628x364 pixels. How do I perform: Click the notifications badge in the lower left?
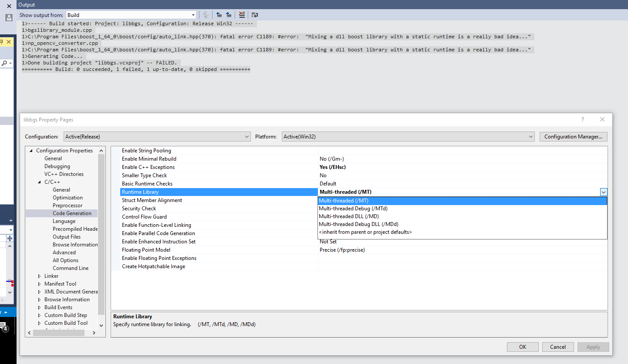click(x=5, y=329)
